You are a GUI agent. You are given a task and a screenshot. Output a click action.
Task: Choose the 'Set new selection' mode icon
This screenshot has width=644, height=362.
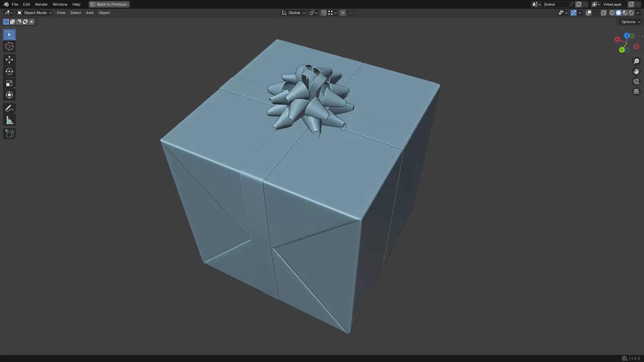click(x=6, y=22)
